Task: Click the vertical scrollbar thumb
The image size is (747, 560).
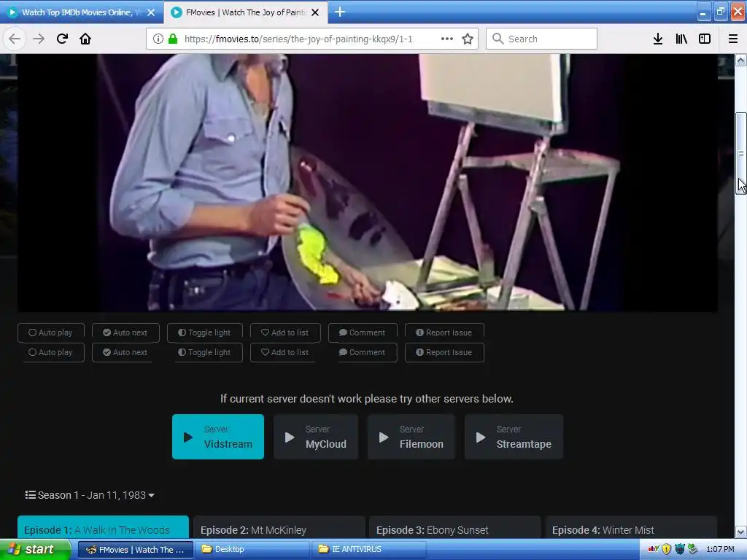Action: 741,153
